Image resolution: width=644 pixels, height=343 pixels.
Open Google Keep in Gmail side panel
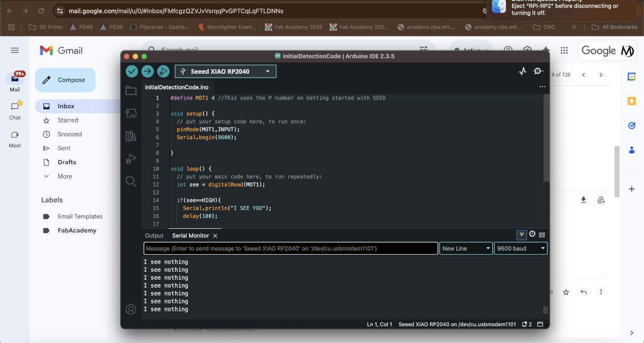tap(632, 101)
